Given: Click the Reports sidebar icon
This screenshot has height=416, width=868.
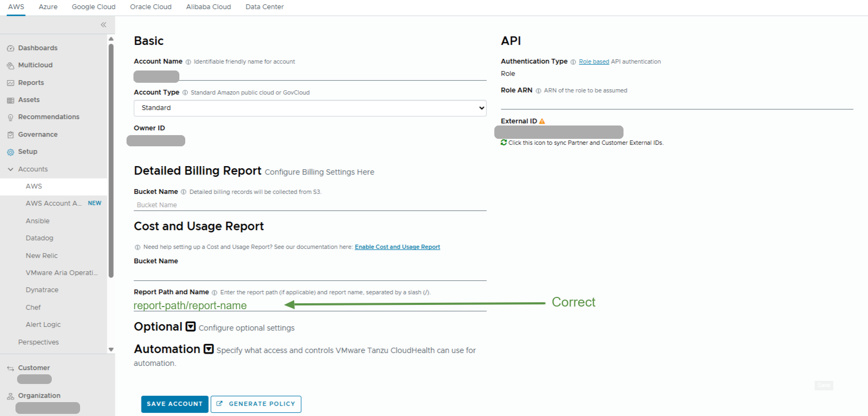Looking at the screenshot, I should [x=10, y=83].
